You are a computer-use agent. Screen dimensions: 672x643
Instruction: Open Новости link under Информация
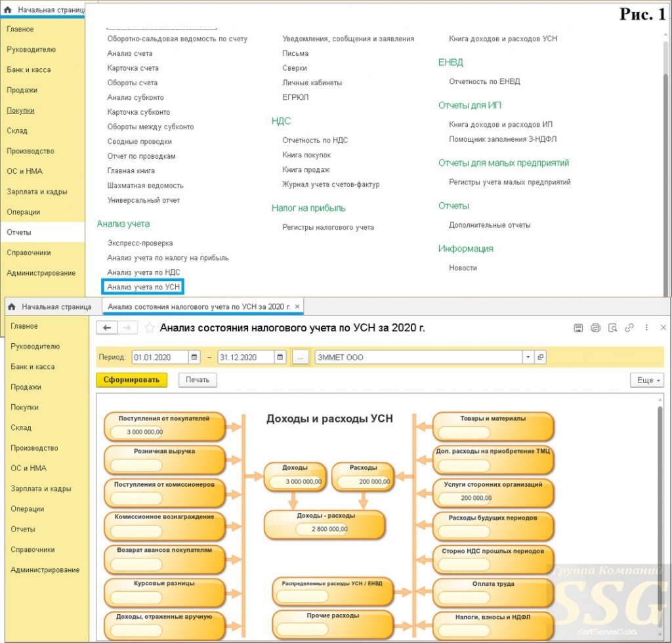(463, 268)
